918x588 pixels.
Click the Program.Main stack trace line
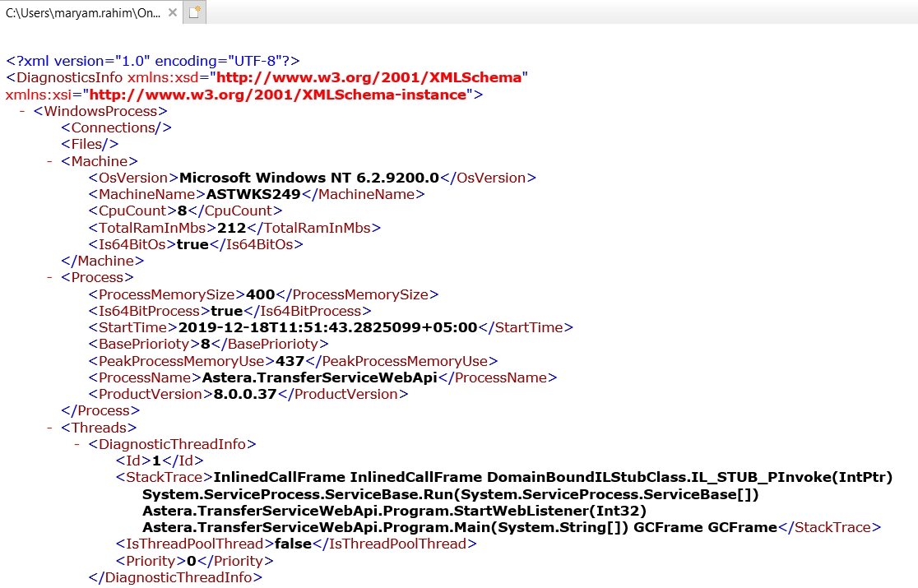point(460,527)
